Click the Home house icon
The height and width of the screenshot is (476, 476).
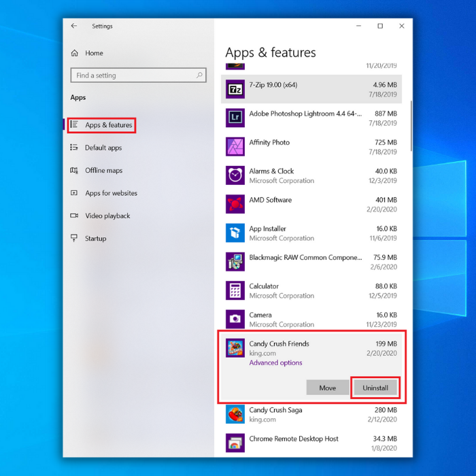75,53
